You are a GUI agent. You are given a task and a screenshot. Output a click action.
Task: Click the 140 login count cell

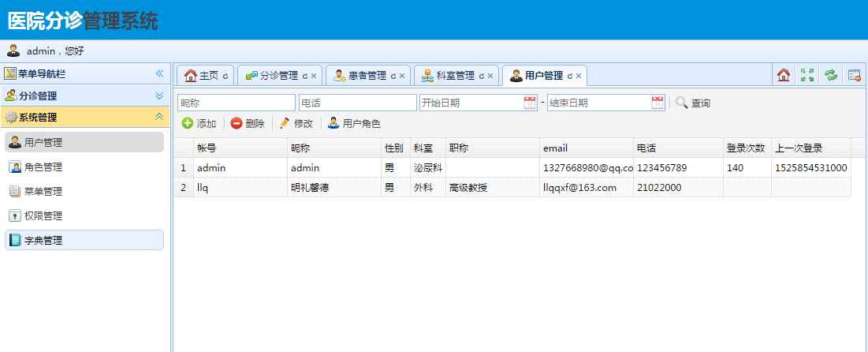[x=747, y=167]
